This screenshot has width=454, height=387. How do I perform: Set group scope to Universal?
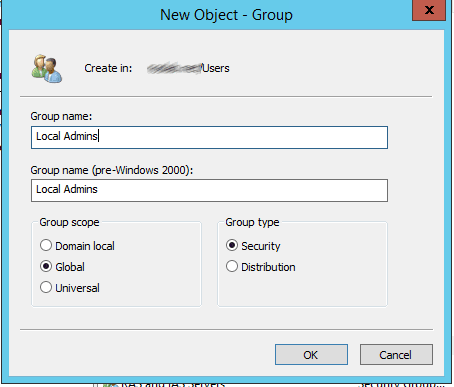(x=70, y=288)
